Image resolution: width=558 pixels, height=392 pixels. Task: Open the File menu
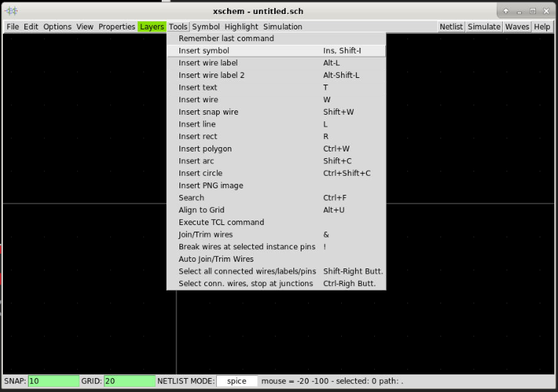click(x=12, y=26)
